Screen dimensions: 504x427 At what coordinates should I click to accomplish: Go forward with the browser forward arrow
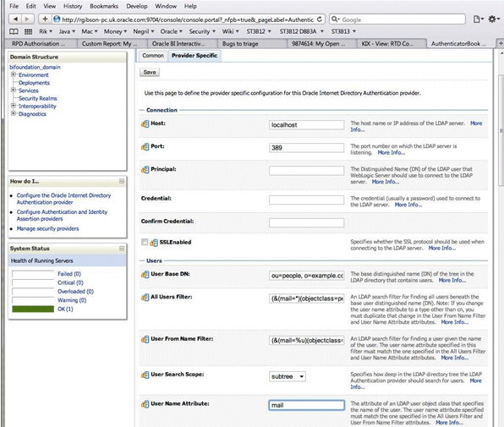click(x=28, y=19)
